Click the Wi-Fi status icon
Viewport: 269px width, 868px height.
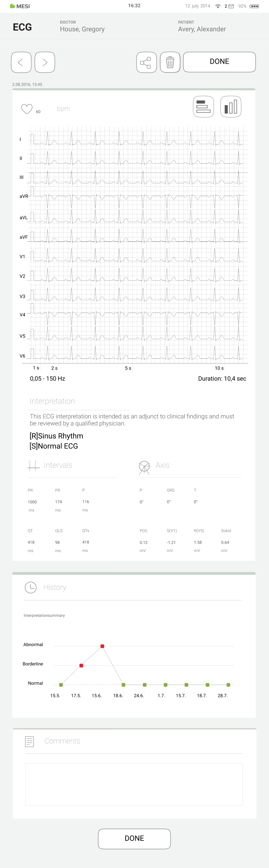[x=219, y=6]
